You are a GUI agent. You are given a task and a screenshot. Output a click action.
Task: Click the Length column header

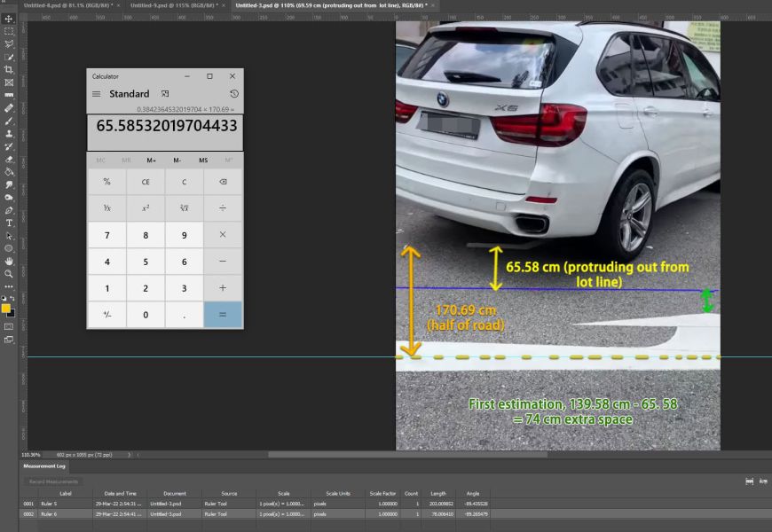pos(438,493)
